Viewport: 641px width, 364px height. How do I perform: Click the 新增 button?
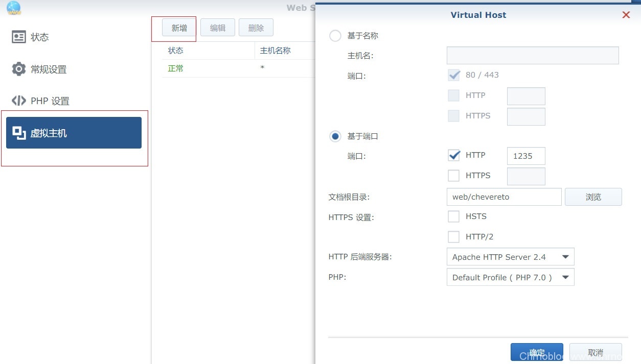pyautogui.click(x=179, y=28)
